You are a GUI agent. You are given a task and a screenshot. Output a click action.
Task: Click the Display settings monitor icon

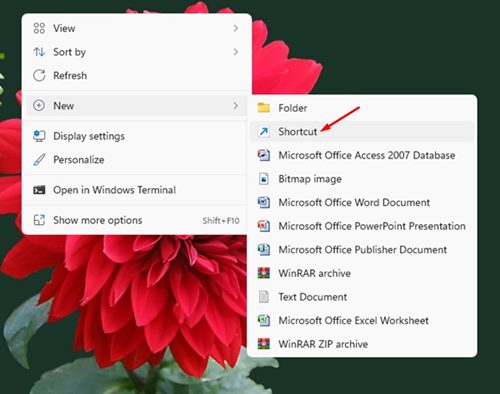point(39,136)
